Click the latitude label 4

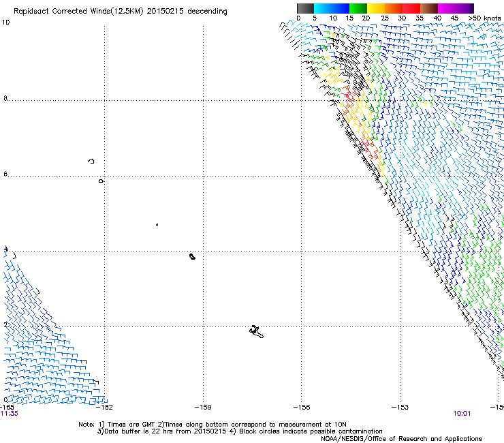5,249
